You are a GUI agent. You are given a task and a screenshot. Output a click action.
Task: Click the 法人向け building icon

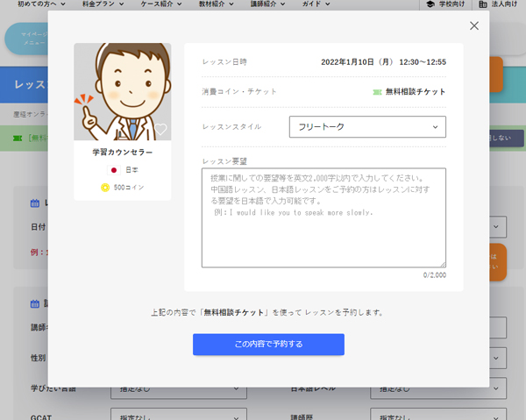click(x=483, y=4)
